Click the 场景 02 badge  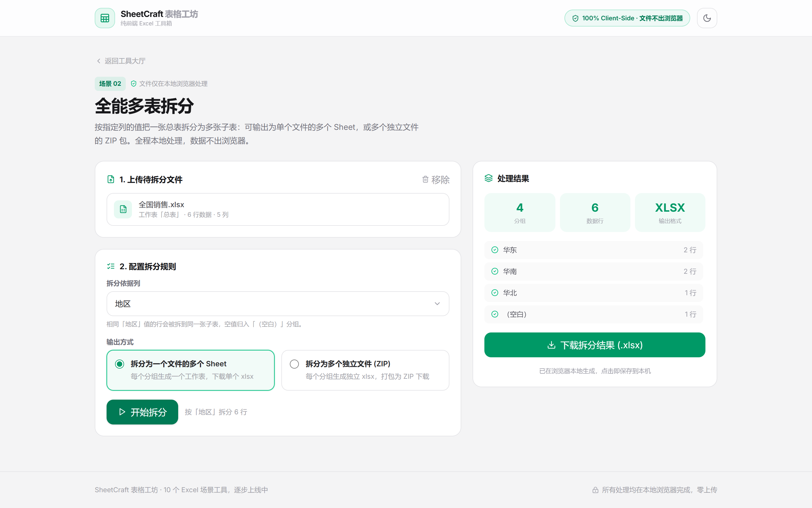click(110, 84)
